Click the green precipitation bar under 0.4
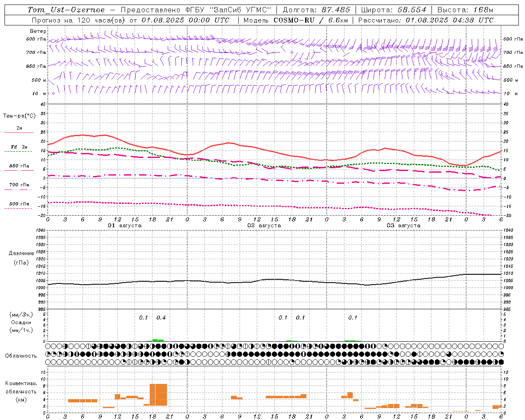The width and height of the screenshot is (525, 420). 158,340
